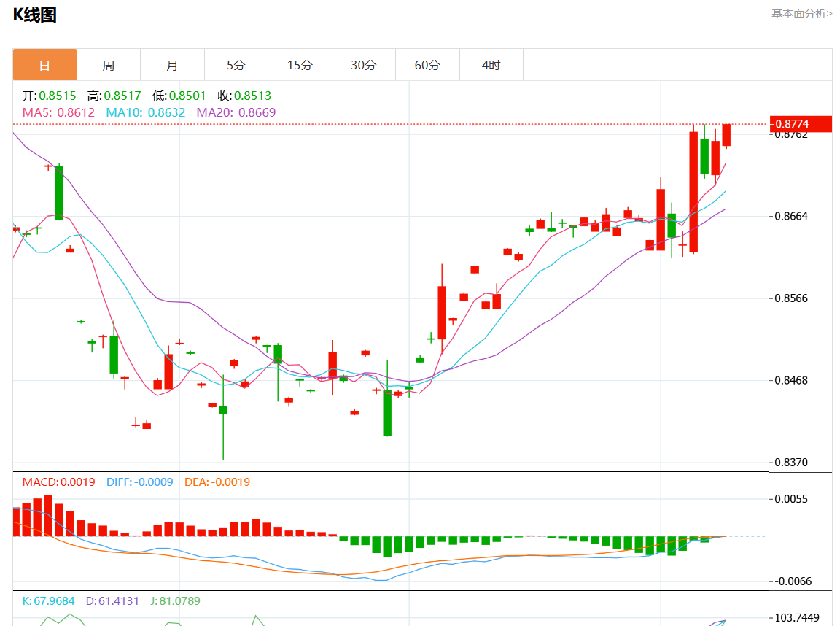This screenshot has width=840, height=626.
Task: Click the MACD:0.0019 indicator label
Action: tap(59, 482)
